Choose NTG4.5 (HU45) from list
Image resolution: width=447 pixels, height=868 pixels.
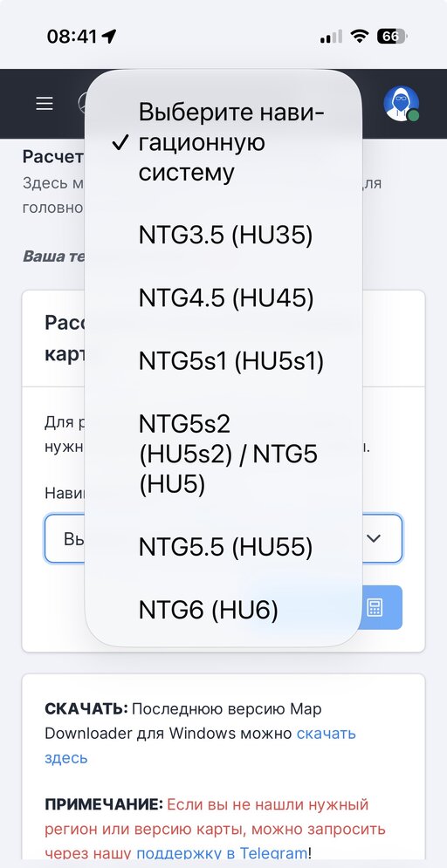[223, 299]
